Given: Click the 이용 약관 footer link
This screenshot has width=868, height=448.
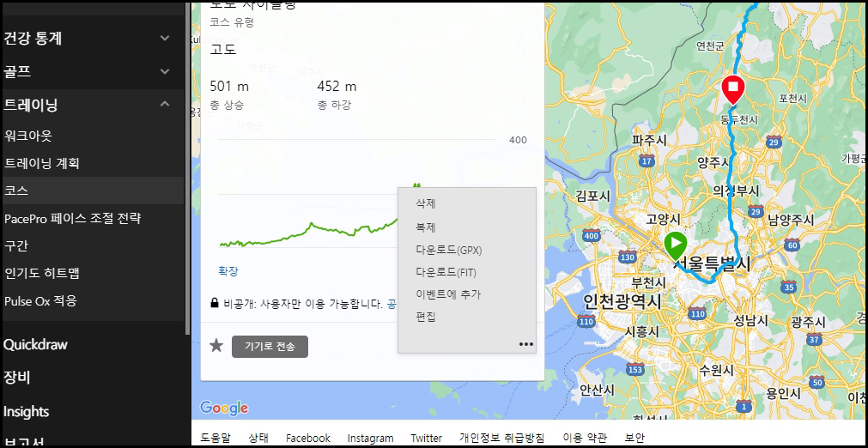Looking at the screenshot, I should (585, 438).
